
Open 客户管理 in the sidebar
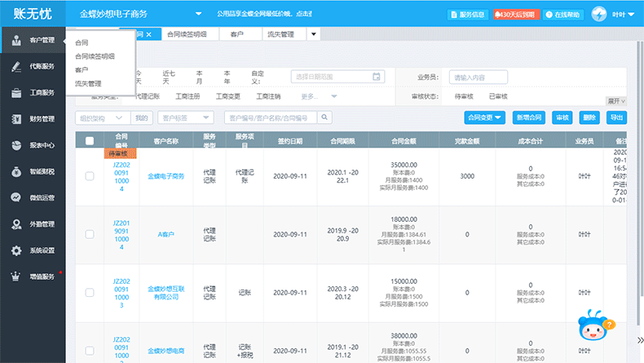(x=33, y=40)
